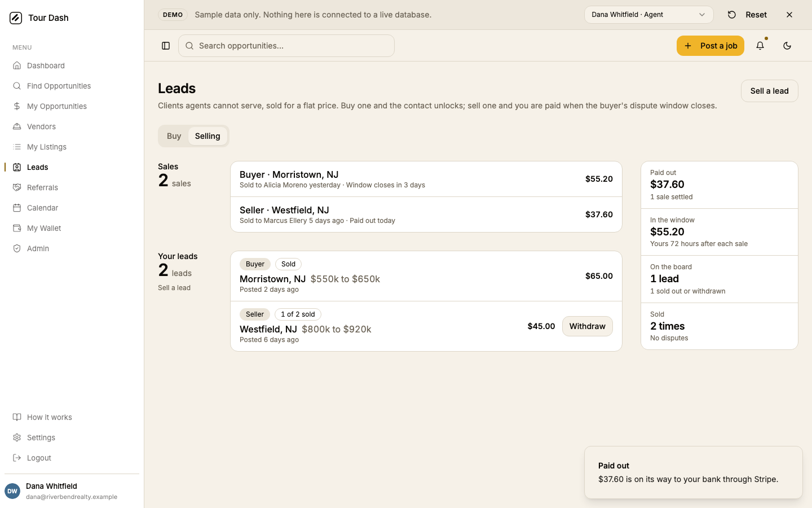
Task: Click the dollar icon for My Opportunities
Action: pos(17,106)
